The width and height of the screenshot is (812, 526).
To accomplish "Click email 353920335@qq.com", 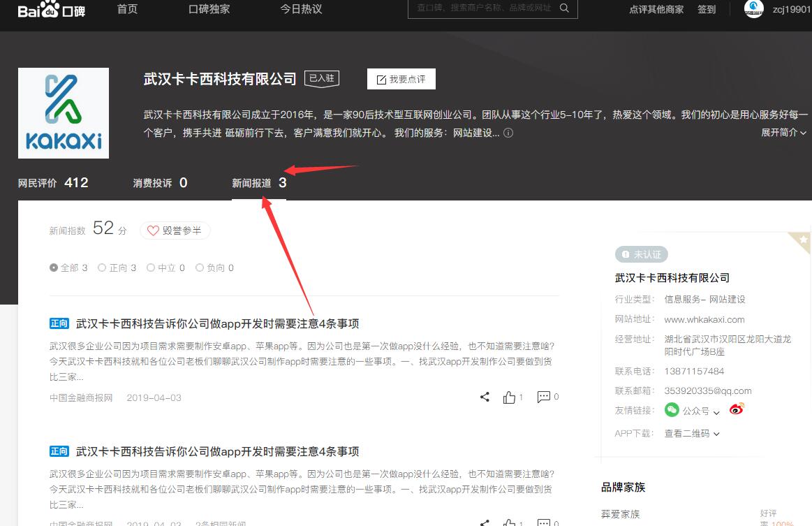I will (708, 390).
